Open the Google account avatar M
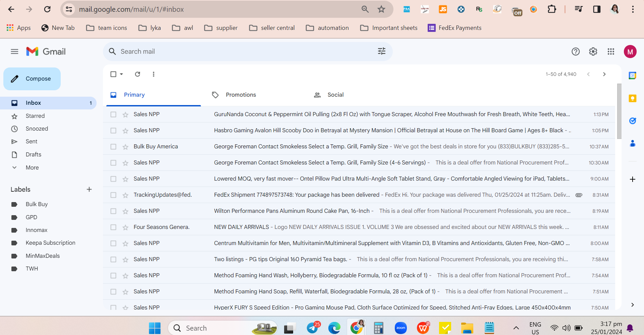The width and height of the screenshot is (644, 335). (630, 52)
